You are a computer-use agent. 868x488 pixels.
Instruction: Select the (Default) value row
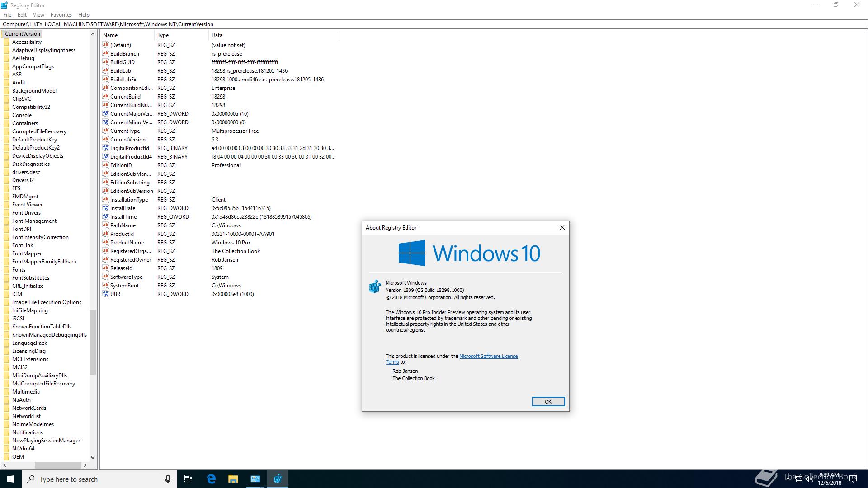[219, 45]
